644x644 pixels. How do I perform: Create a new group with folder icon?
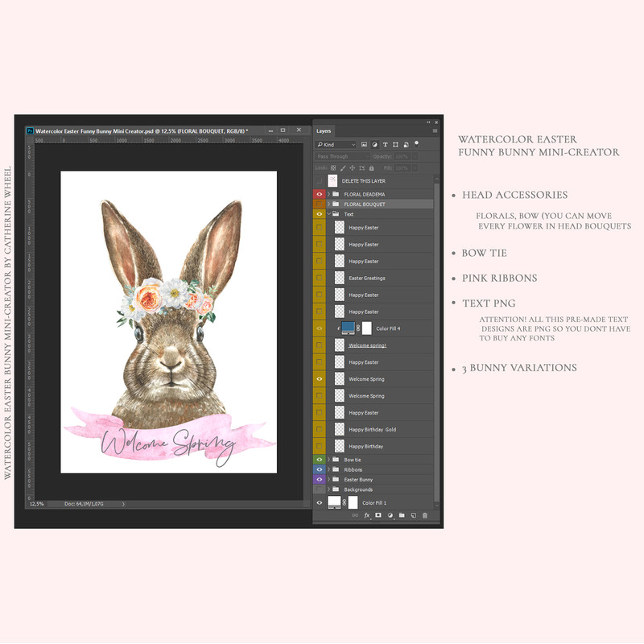tap(401, 515)
